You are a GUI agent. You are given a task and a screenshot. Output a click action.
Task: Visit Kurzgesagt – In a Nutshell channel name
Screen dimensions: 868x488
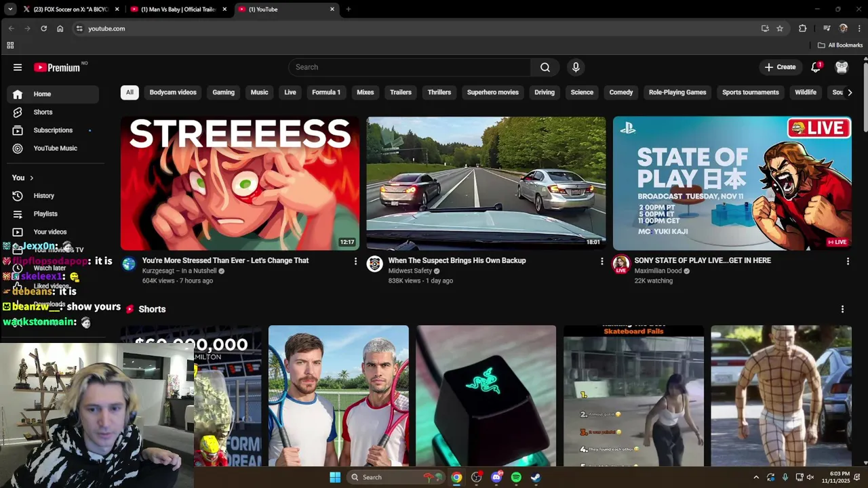[179, 271]
